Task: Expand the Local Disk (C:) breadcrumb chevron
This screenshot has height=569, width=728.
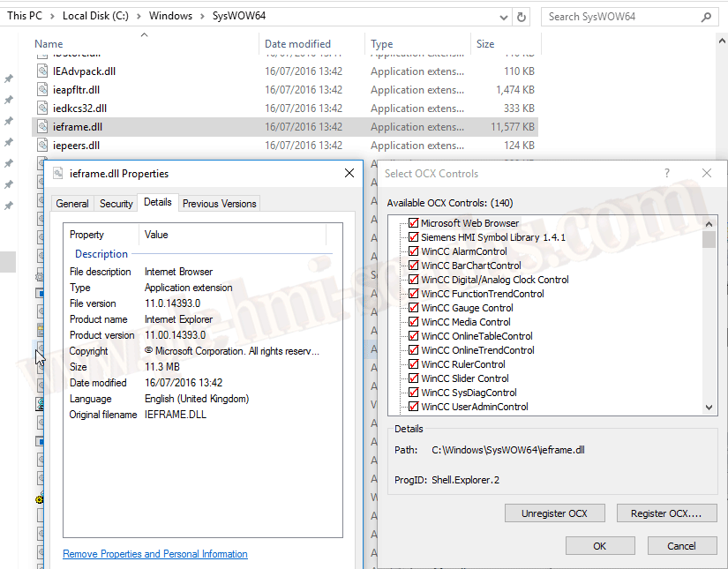Action: tap(139, 17)
